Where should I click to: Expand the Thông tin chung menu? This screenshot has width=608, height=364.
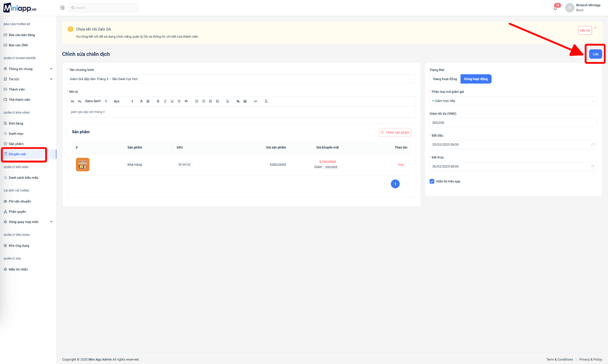tap(28, 69)
